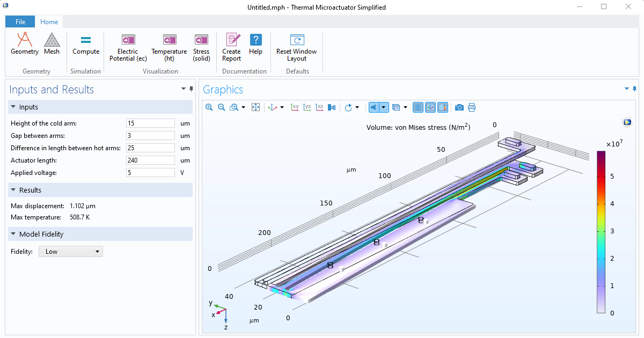Zoom to extents in the Graphics window
The width and height of the screenshot is (644, 338).
tap(255, 107)
